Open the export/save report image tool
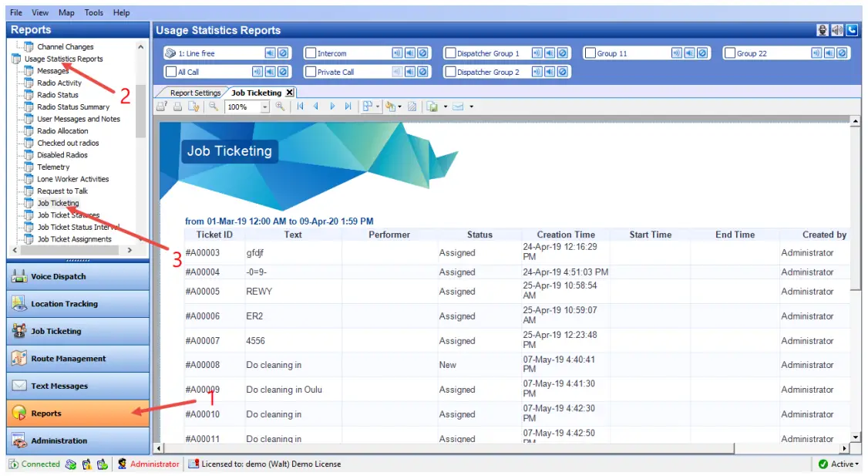Image resolution: width=868 pixels, height=476 pixels. 433,106
